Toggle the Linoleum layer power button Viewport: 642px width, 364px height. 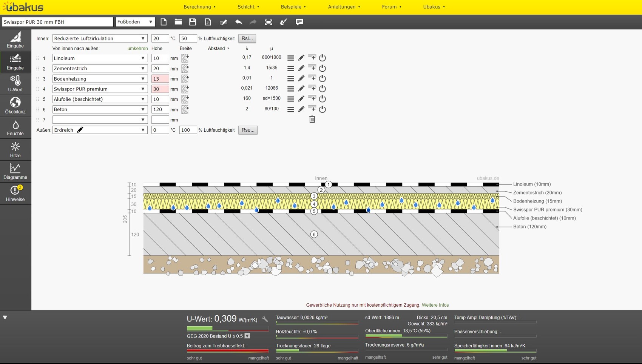click(322, 58)
